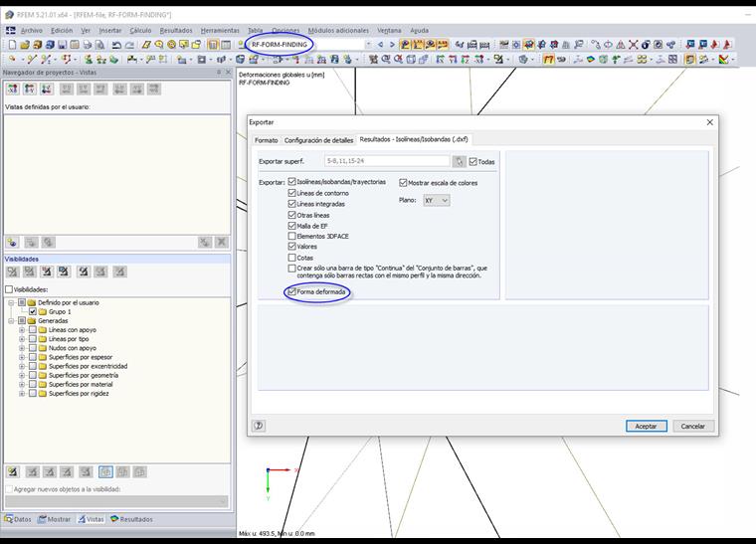The image size is (756, 544).
Task: Switch to Configuración de detalles tab
Action: pos(318,140)
